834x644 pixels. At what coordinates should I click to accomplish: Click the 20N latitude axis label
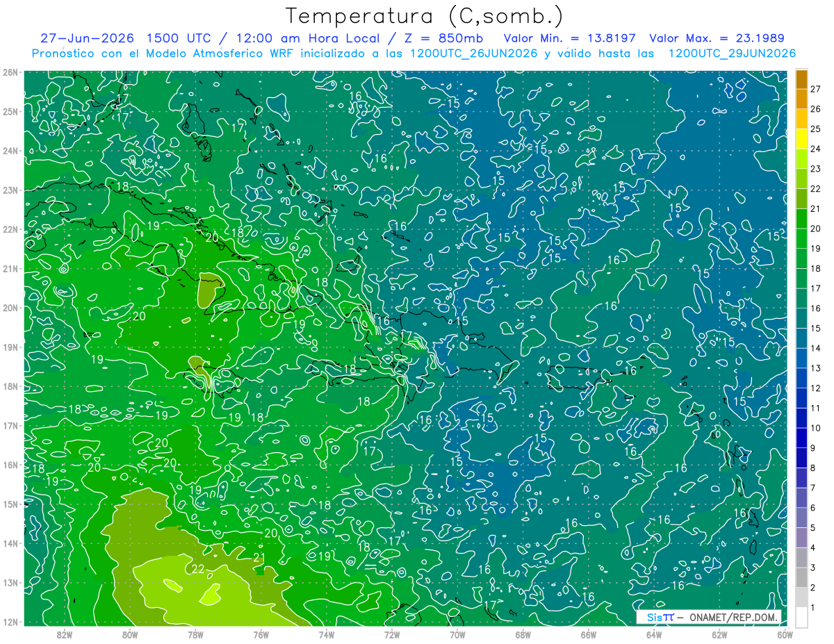click(x=10, y=308)
